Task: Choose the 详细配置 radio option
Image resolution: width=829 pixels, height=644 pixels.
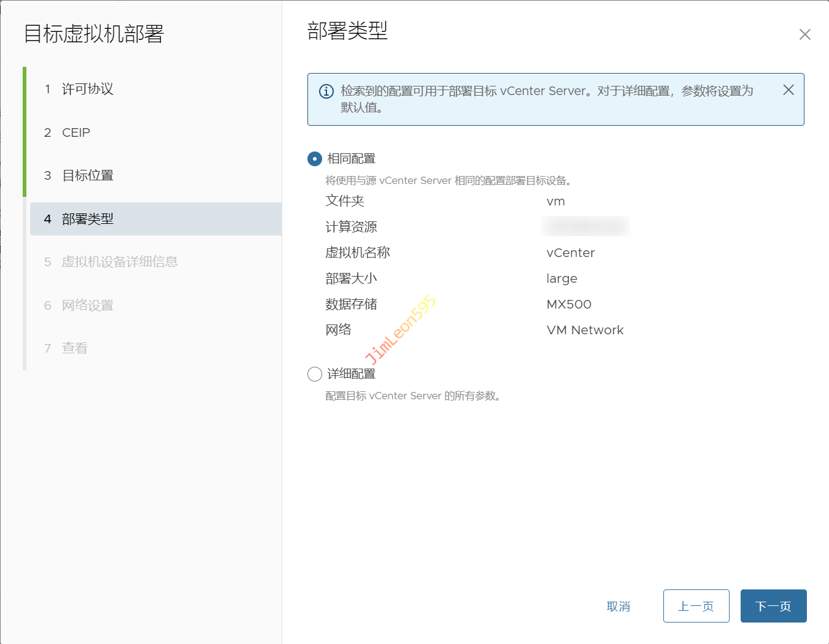Action: [x=315, y=374]
